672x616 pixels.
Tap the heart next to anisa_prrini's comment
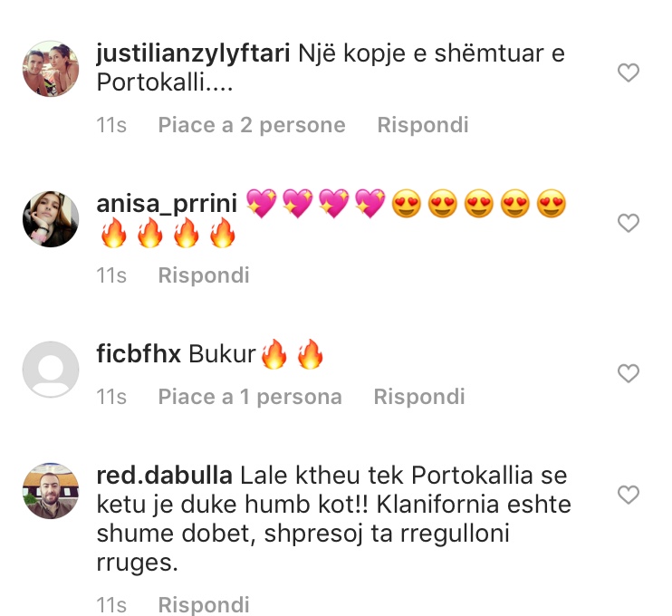(629, 223)
